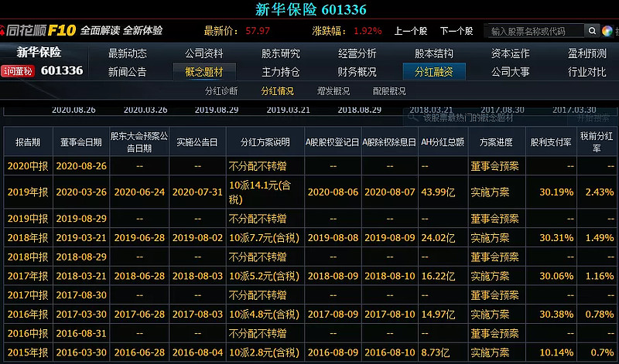Click the 报告期 column header
This screenshot has height=364, width=619.
(28, 142)
